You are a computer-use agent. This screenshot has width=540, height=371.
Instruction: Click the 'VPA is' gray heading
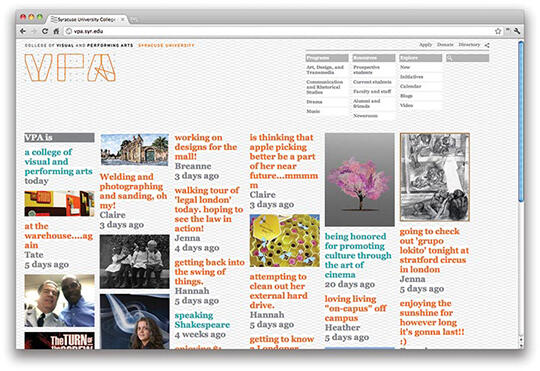point(59,137)
